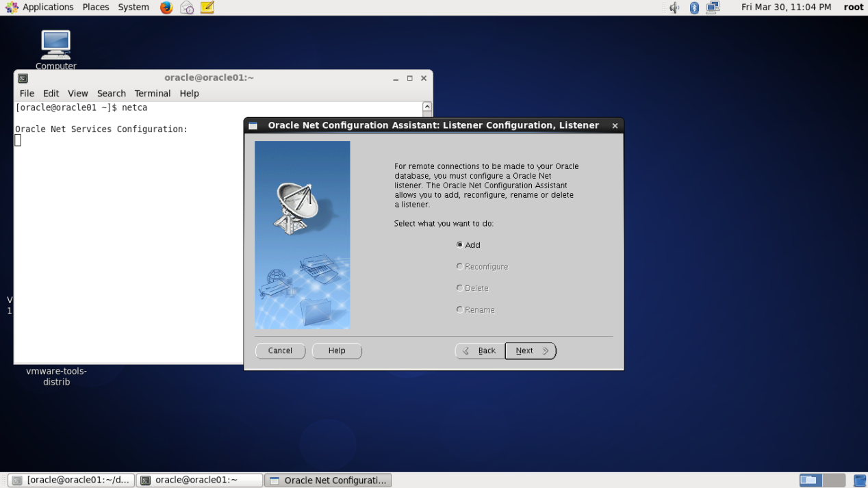Image resolution: width=868 pixels, height=488 pixels.
Task: Click the Oracle Net Configurati... taskbar entry
Action: pos(328,480)
